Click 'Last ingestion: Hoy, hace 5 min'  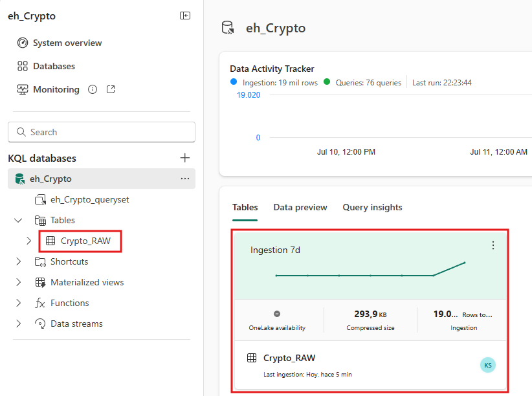307,375
